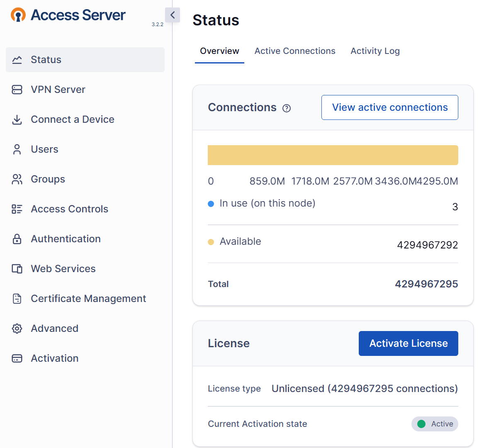This screenshot has width=484, height=448.
Task: Click the Total label
Action: tap(218, 284)
